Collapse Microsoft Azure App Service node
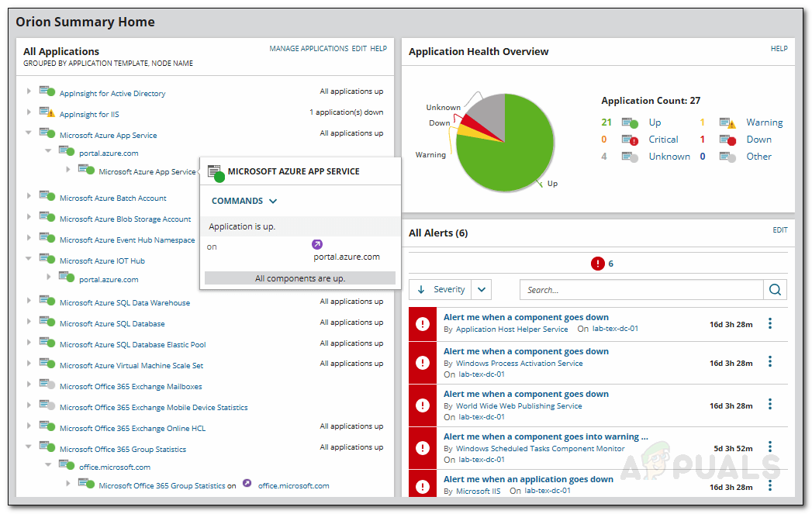This screenshot has height=514, width=812. pos(29,133)
